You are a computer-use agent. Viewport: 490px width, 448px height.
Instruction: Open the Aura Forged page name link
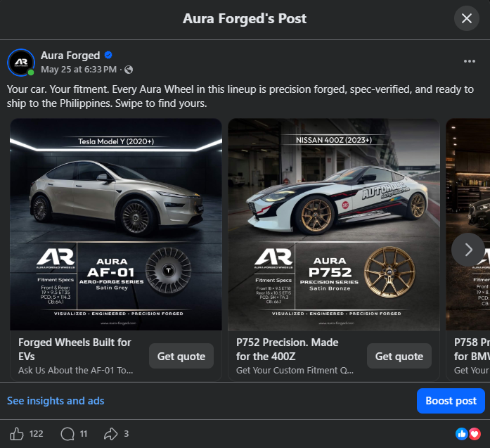tap(70, 56)
